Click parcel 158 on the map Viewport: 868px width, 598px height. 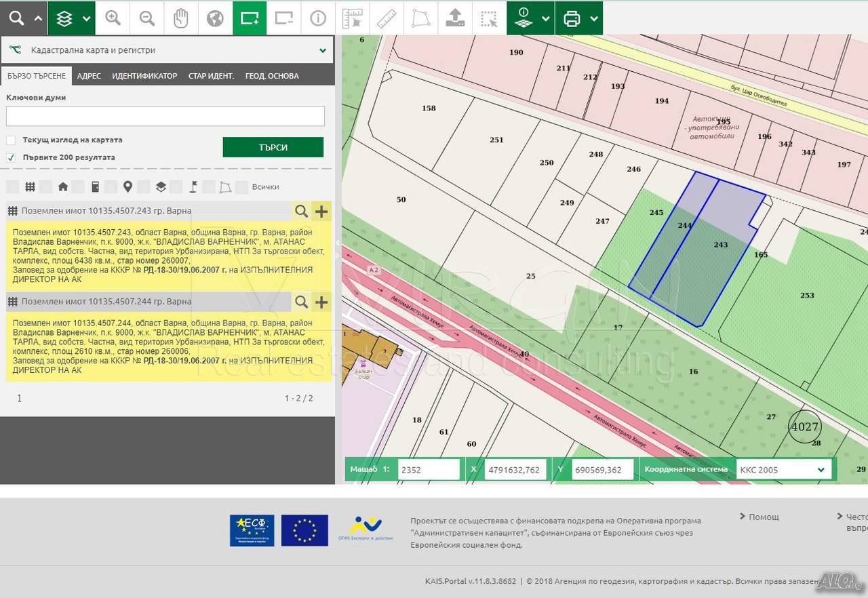pos(429,108)
